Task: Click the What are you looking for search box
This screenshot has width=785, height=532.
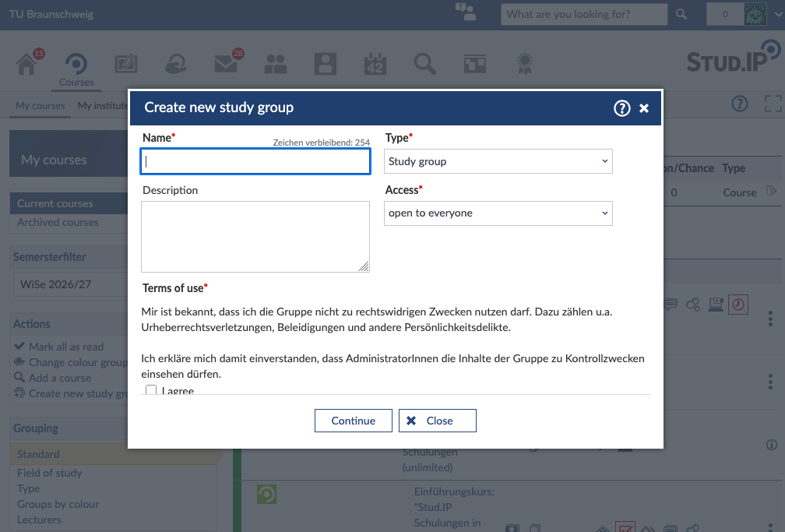Action: pyautogui.click(x=584, y=14)
